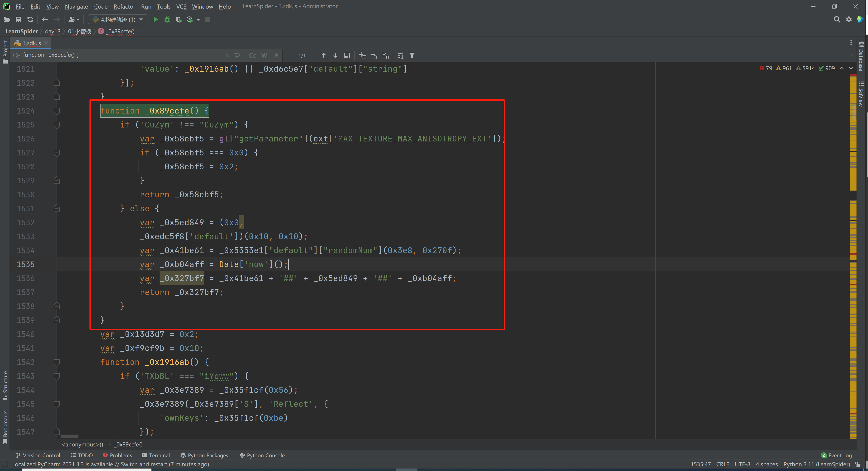The image size is (868, 471).
Task: Click the search field containing function _0x89ccfe
Action: [x=121, y=55]
